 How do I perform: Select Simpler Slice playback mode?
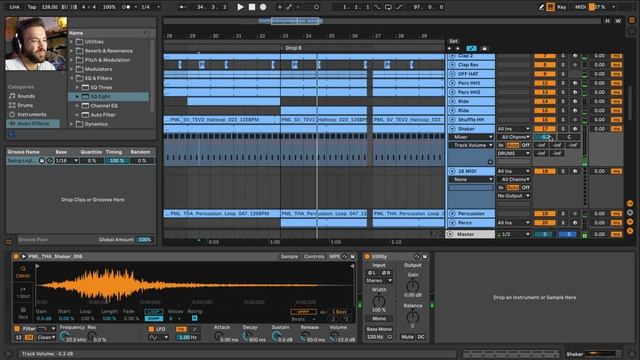(23, 313)
